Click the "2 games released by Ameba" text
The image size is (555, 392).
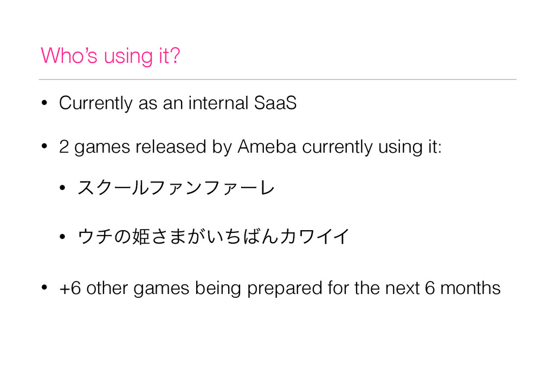178,147
